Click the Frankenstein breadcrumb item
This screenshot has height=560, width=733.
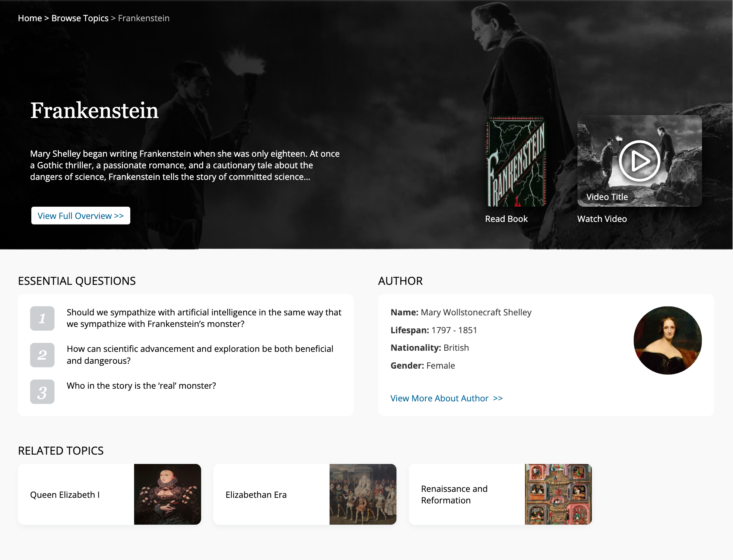click(x=144, y=18)
